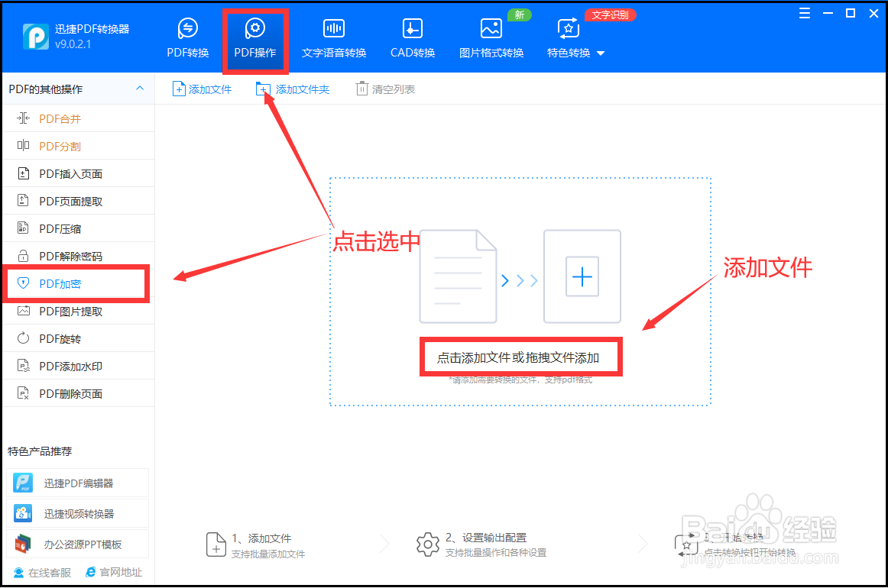Viewport: 888px width, 588px height.
Task: Expand the 特色转换 dropdown arrow
Action: pyautogui.click(x=601, y=53)
